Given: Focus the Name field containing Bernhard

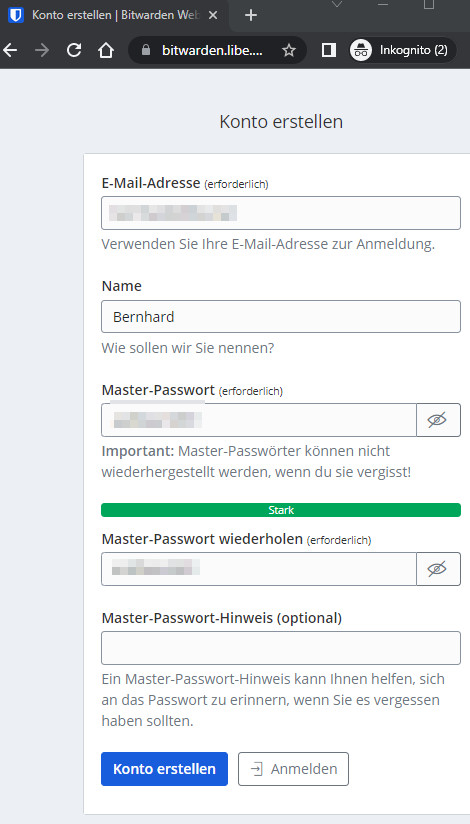Looking at the screenshot, I should click(281, 316).
